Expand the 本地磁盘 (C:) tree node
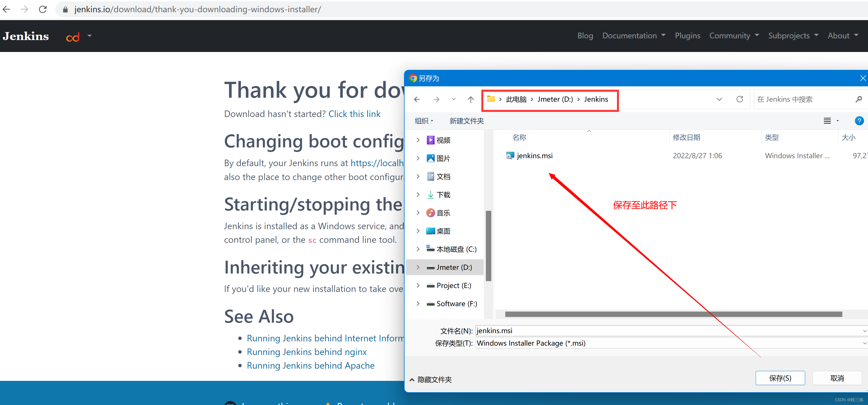868x405 pixels. click(418, 249)
